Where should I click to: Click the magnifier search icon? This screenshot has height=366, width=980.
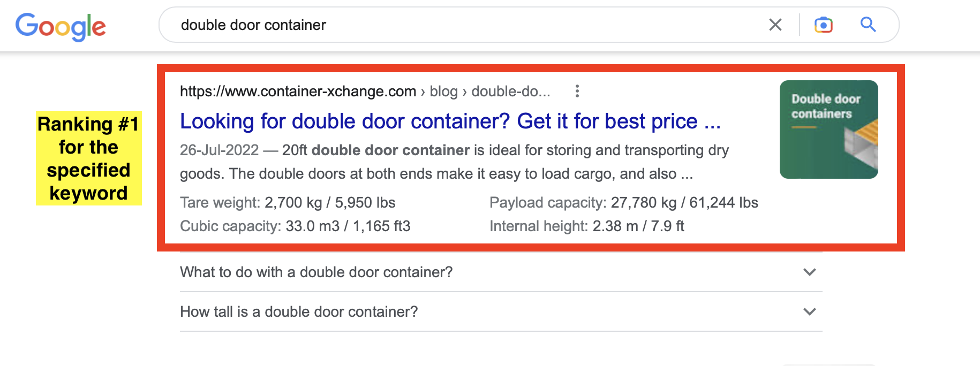point(868,25)
